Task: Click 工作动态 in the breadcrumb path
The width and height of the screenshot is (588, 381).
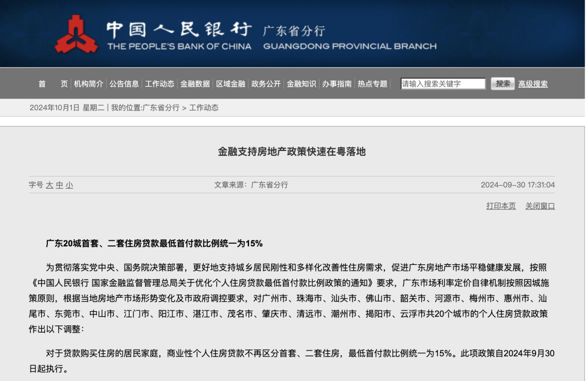Action: (x=204, y=108)
